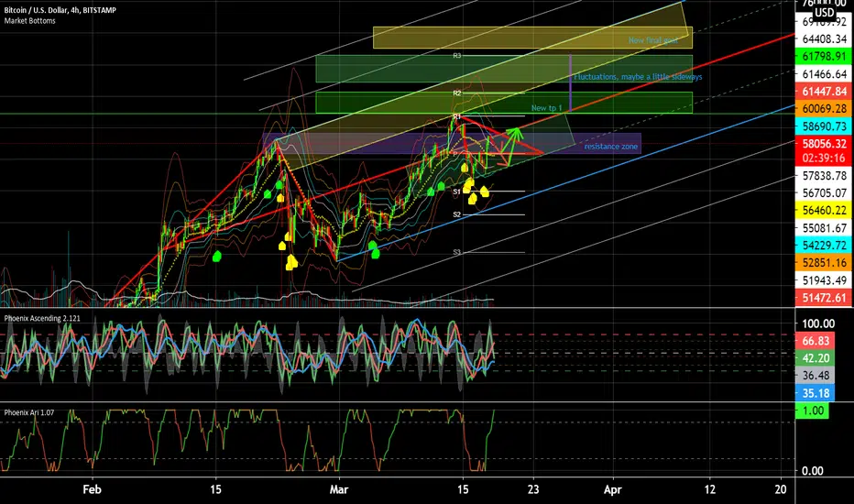854x504 pixels.
Task: Click the 55081.67 price axis value
Action: tap(825, 228)
